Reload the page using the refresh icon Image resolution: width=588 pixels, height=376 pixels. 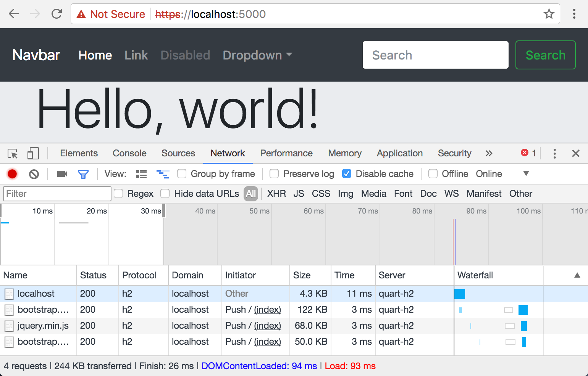coord(57,14)
